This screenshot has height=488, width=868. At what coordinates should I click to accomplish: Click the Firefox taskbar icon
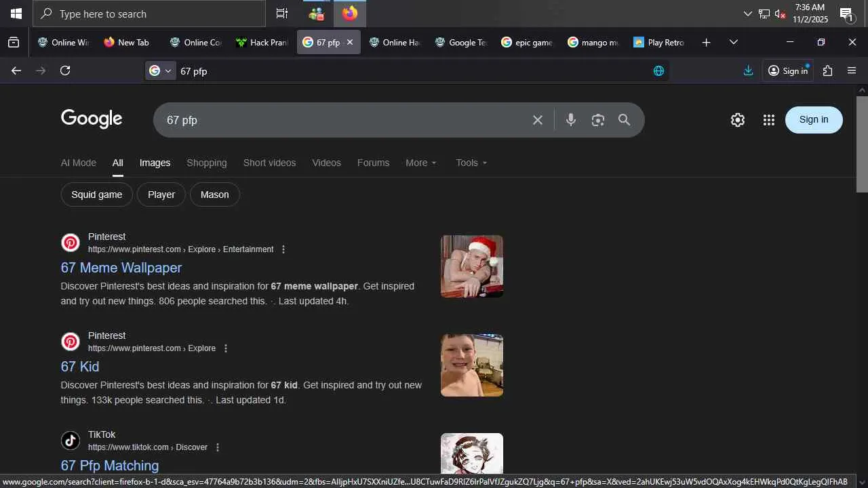click(350, 14)
